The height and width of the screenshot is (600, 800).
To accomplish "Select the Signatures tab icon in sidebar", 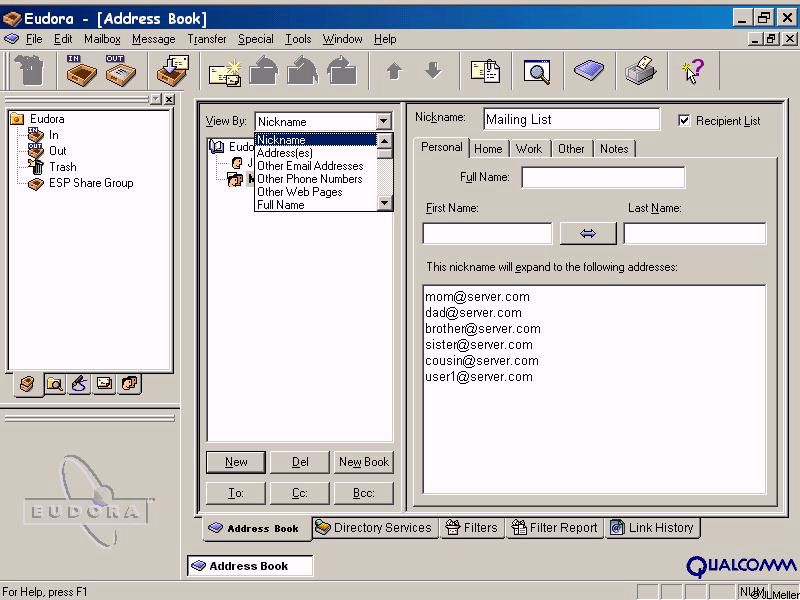I will pyautogui.click(x=79, y=384).
